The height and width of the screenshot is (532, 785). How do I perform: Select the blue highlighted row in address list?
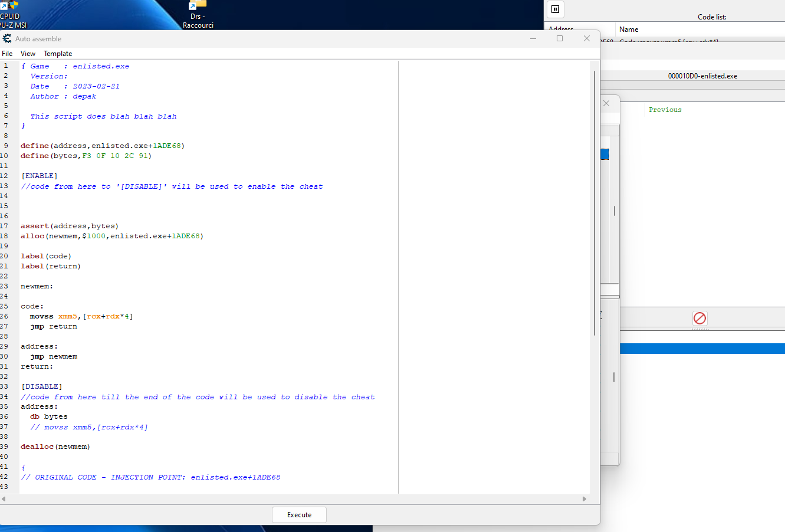click(x=702, y=349)
